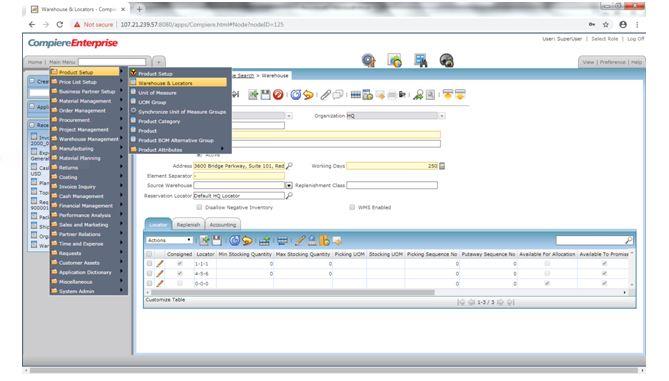Toggle Consigned checkbox for locator 0-0-0
Screen dimensions: 669x381
point(180,284)
